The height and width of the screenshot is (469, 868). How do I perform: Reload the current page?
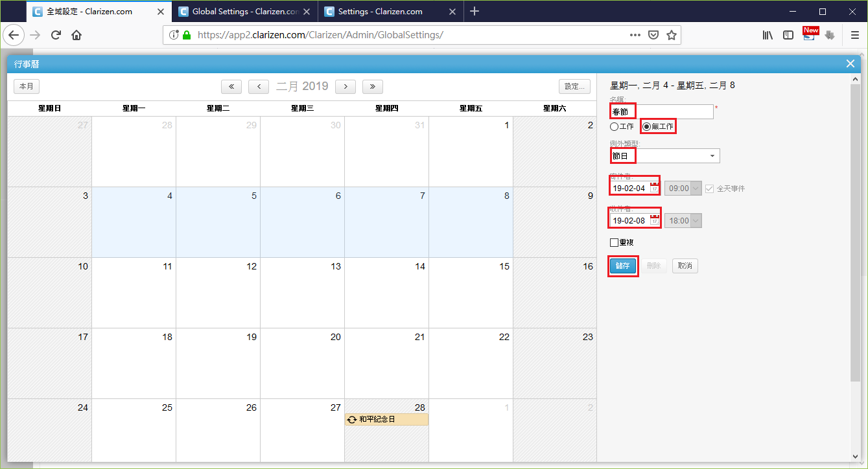coord(56,35)
